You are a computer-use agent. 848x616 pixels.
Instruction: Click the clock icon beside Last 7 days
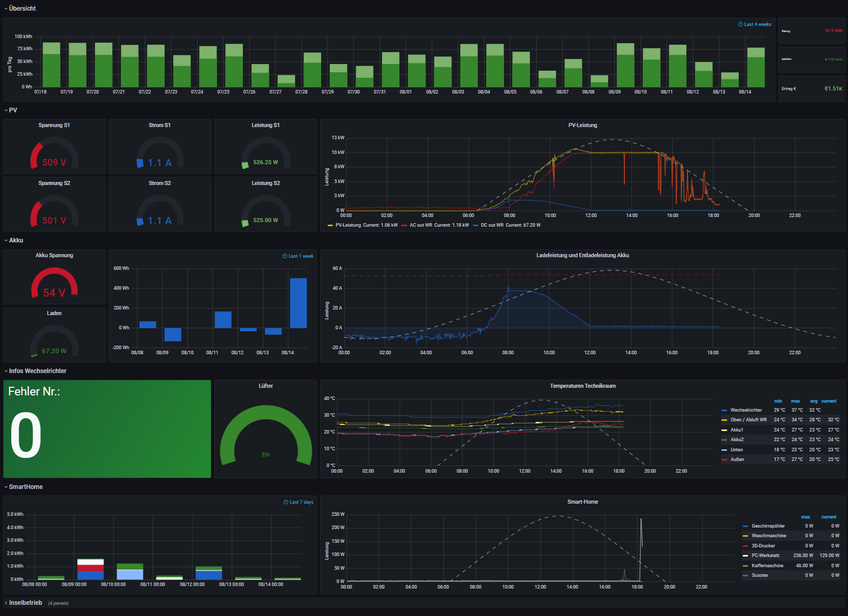pyautogui.click(x=286, y=502)
